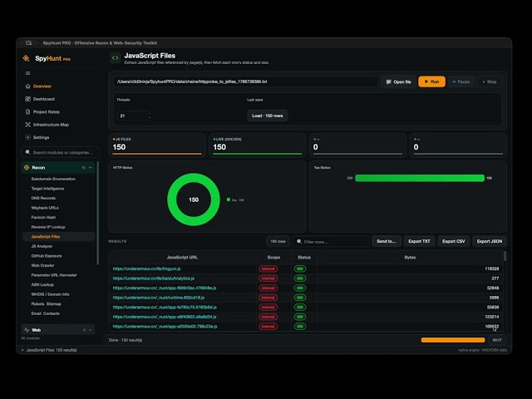Sort by Status column header

[x=304, y=258]
